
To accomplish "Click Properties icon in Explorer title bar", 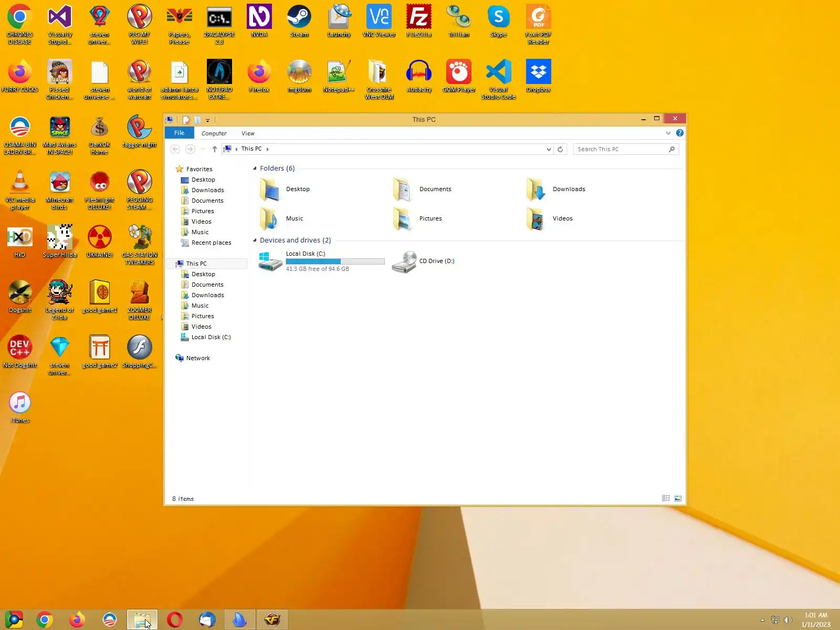I will (186, 120).
